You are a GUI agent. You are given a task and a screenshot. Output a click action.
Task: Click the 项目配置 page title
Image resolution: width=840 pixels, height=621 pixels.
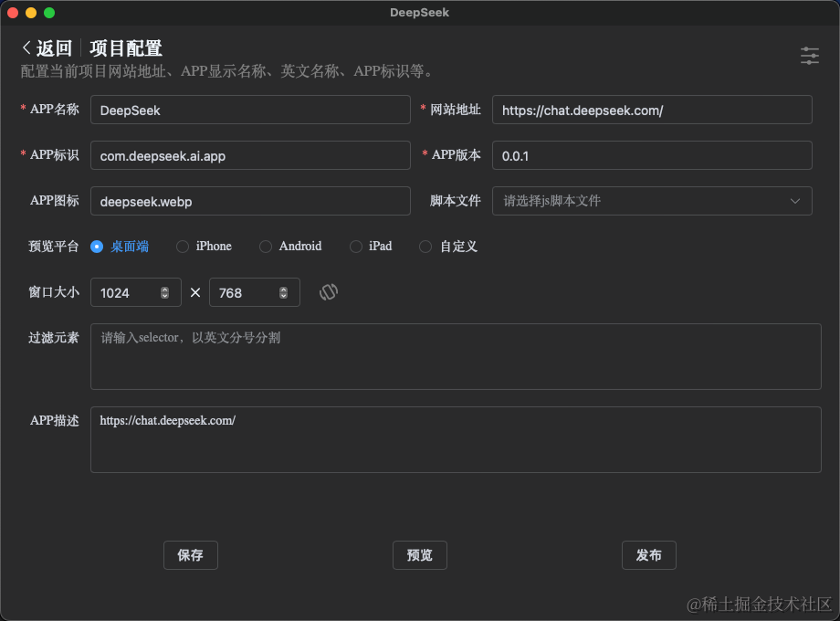126,48
